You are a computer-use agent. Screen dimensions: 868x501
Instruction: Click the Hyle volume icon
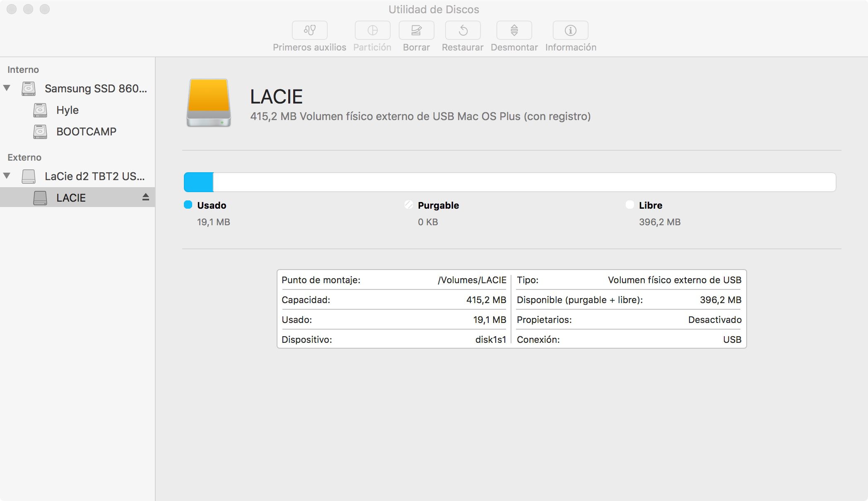click(40, 110)
